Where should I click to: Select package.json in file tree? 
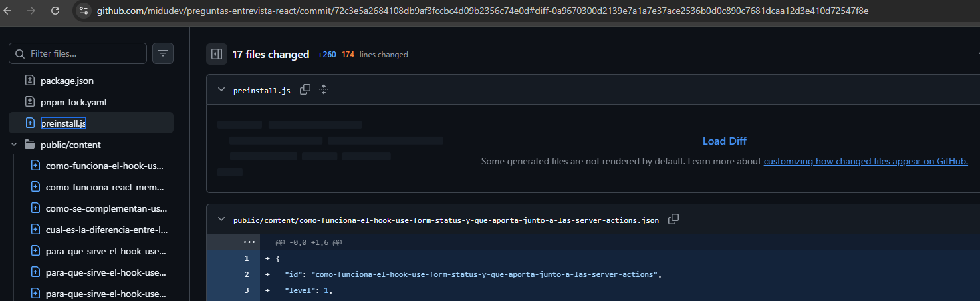66,81
